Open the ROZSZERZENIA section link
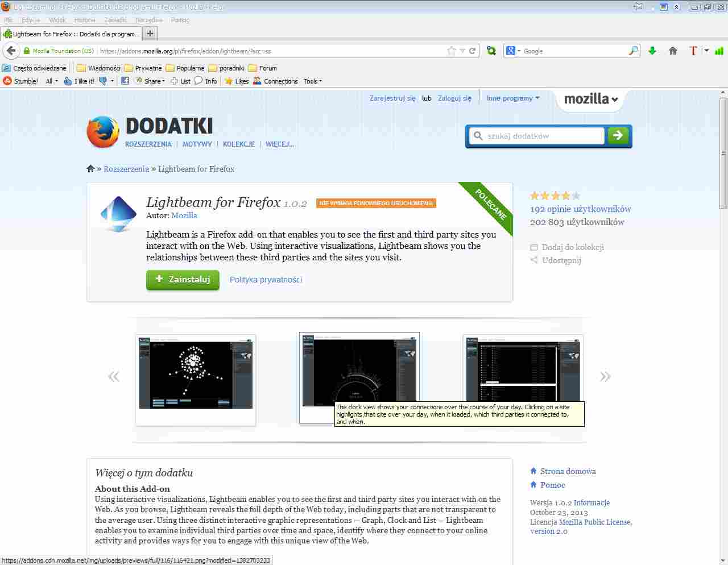 [x=148, y=144]
